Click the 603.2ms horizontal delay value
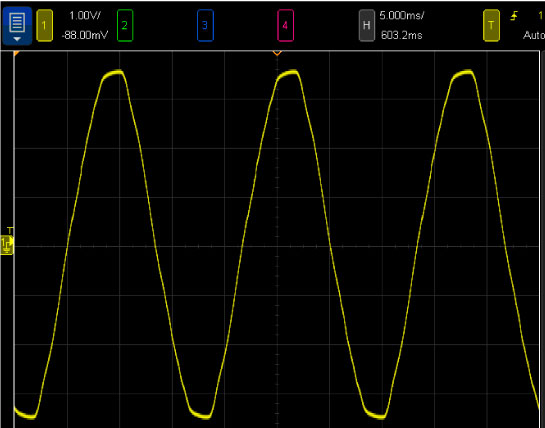Screen dimensions: 545x428 point(401,35)
